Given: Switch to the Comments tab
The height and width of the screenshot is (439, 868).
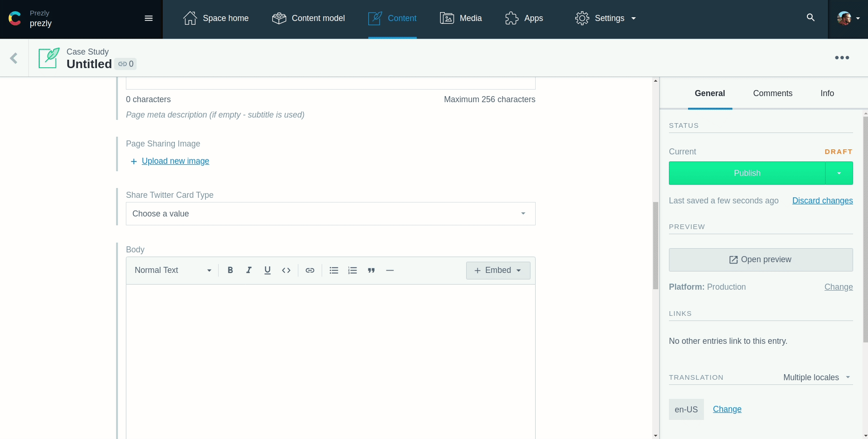Looking at the screenshot, I should click(x=772, y=93).
